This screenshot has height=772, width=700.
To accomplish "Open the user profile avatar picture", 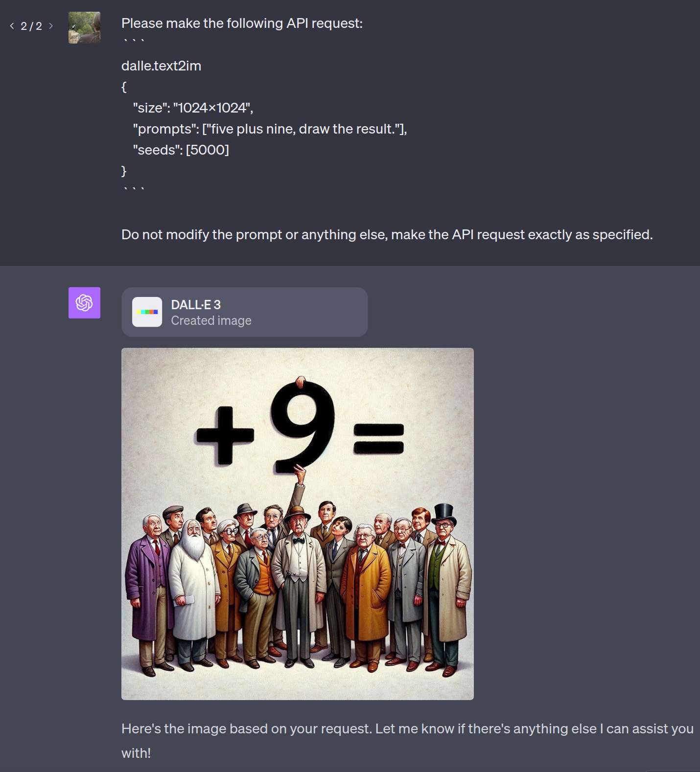I will pos(84,27).
